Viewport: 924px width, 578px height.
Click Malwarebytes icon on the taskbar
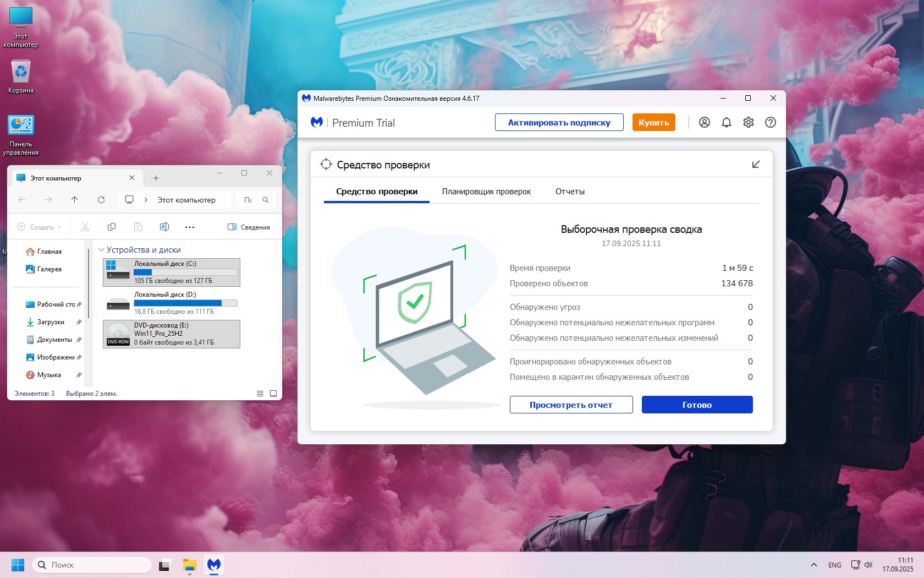[214, 565]
